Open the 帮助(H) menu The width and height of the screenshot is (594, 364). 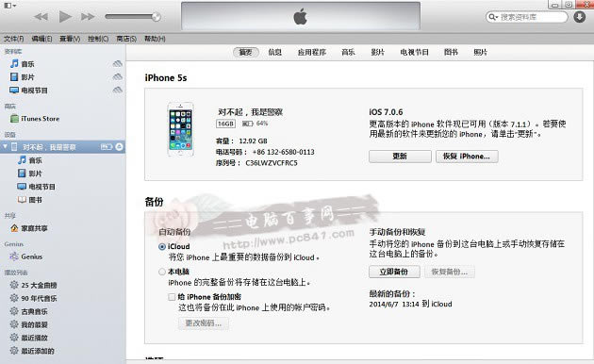155,39
